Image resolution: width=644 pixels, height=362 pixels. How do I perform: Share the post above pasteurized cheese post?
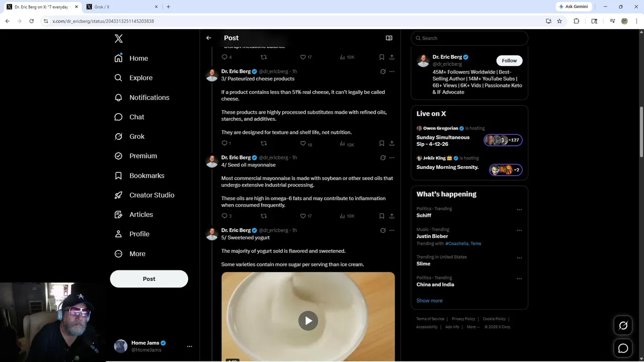pyautogui.click(x=392, y=57)
